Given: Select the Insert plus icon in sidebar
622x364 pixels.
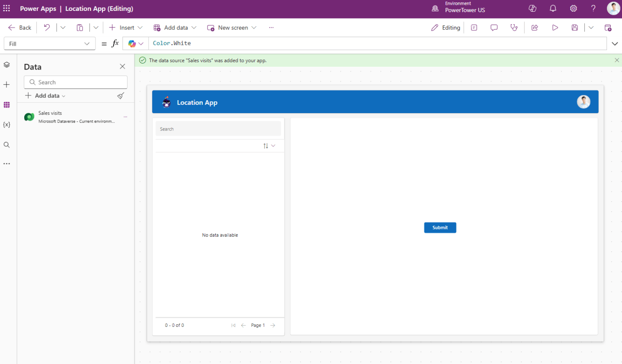Looking at the screenshot, I should click(x=6, y=85).
